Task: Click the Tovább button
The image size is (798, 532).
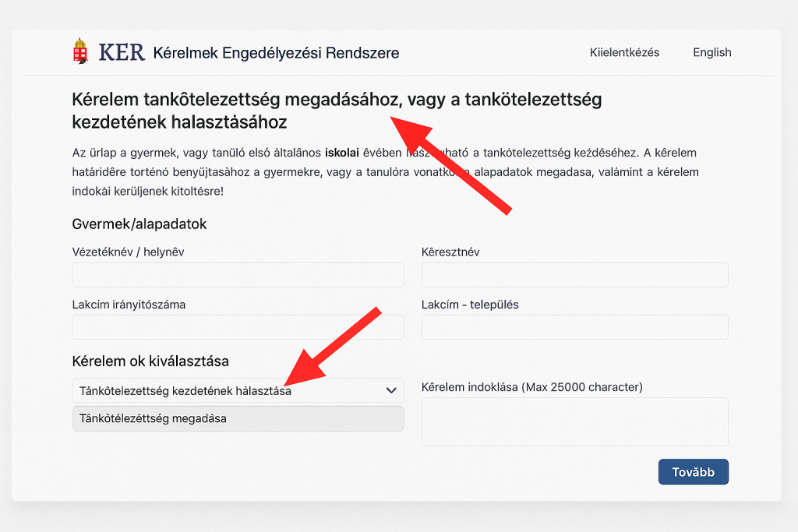Action: (x=693, y=472)
